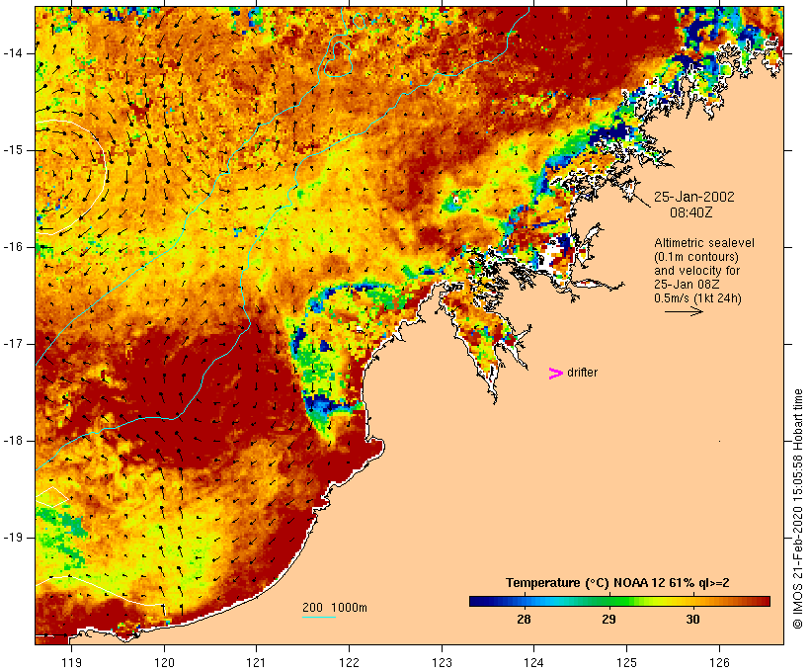Click longitude axis label '124'
The height and width of the screenshot is (672, 810).
point(533,662)
